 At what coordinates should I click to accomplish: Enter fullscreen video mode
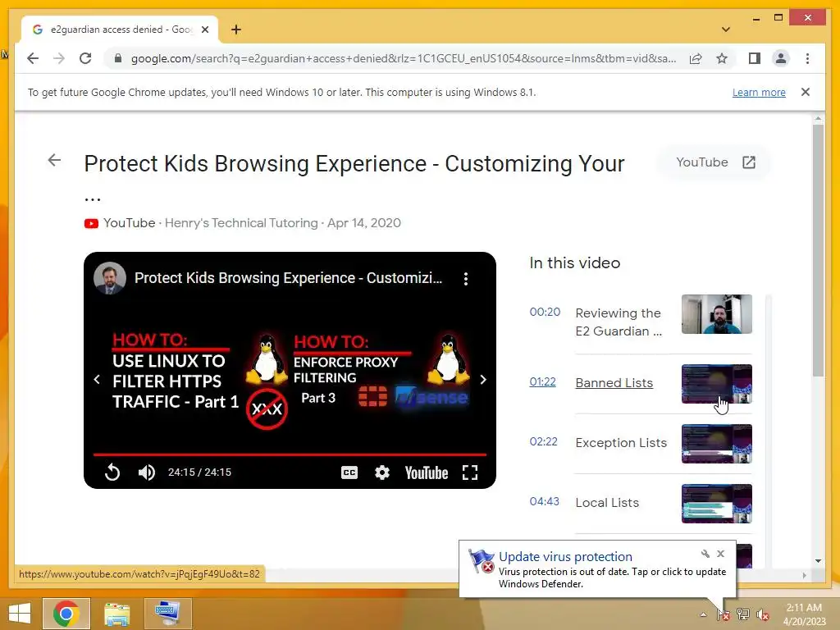point(470,472)
